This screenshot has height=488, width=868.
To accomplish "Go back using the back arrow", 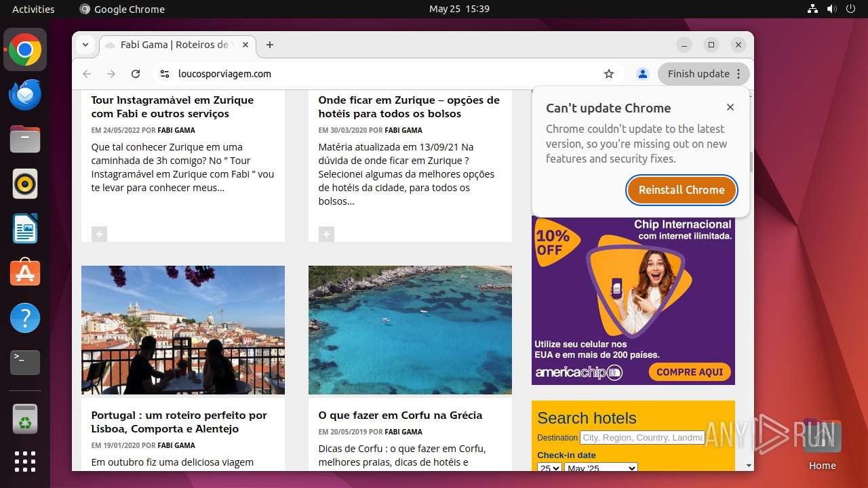I will (87, 74).
